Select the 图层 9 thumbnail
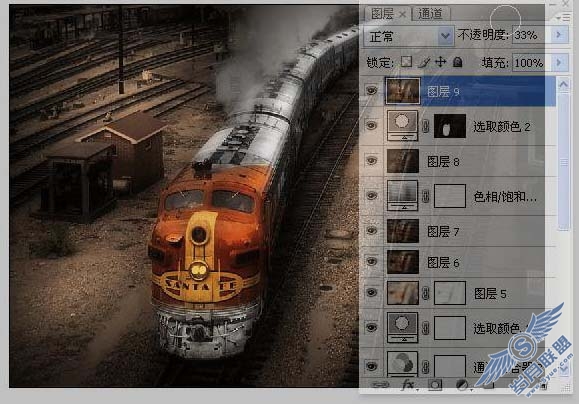The image size is (579, 404). click(403, 90)
